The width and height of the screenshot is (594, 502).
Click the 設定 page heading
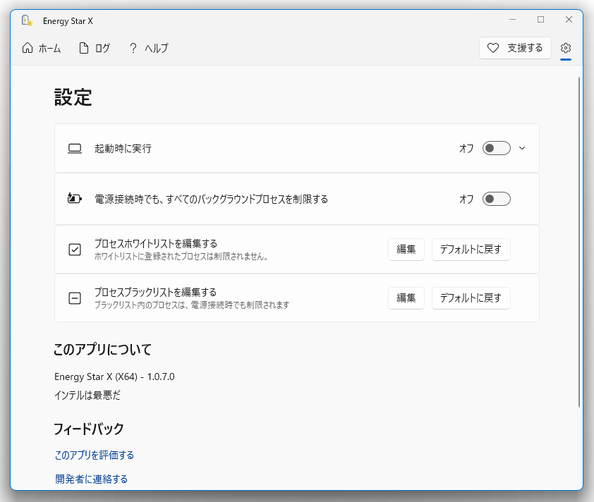coord(73,97)
